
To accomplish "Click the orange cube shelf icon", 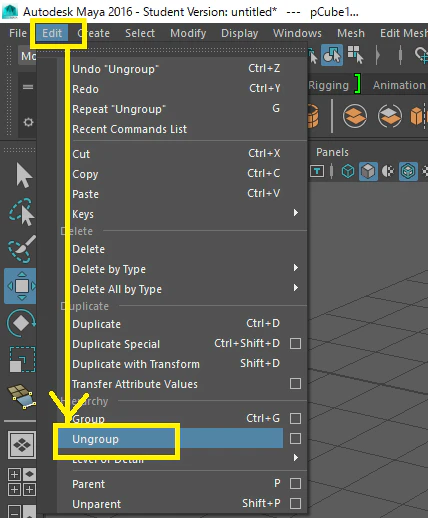I will pyautogui.click(x=418, y=116).
